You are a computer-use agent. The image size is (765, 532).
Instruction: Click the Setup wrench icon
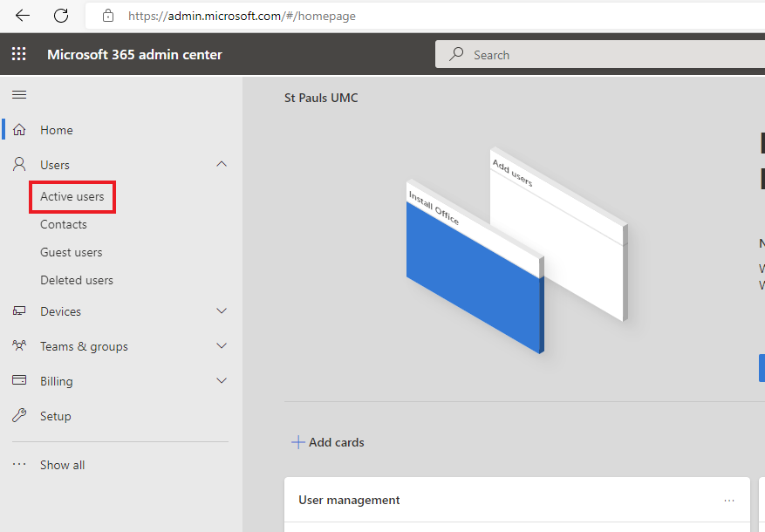click(19, 416)
